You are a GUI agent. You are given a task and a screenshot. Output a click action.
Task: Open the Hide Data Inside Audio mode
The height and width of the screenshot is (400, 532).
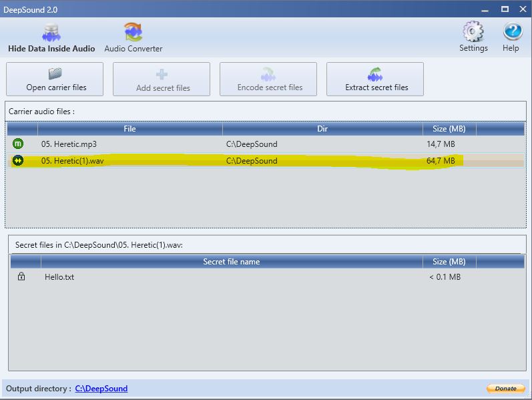point(51,38)
